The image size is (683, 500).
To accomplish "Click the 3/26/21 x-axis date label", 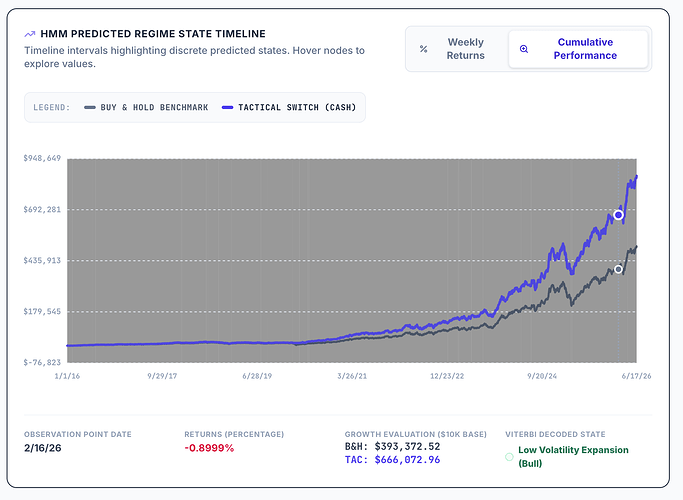I will [x=352, y=376].
